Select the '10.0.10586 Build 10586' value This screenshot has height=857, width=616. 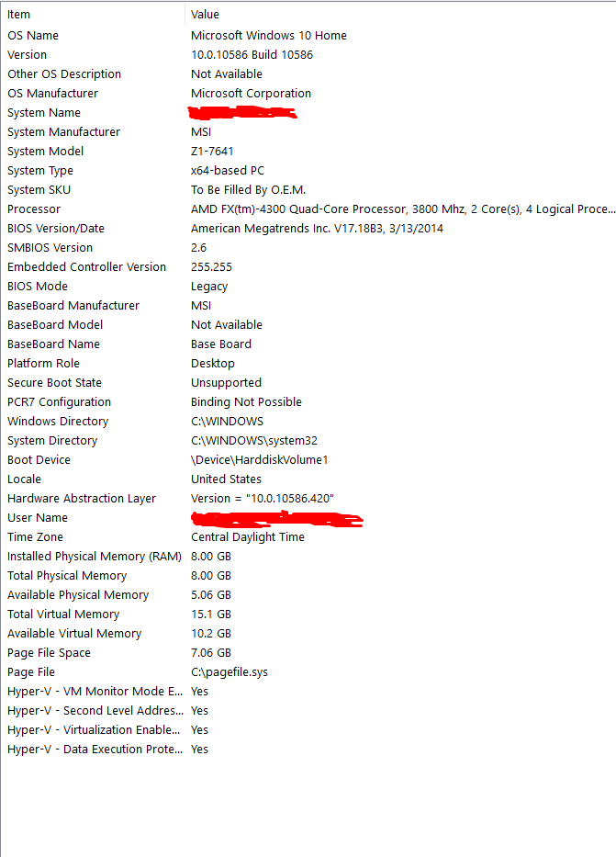pos(252,55)
